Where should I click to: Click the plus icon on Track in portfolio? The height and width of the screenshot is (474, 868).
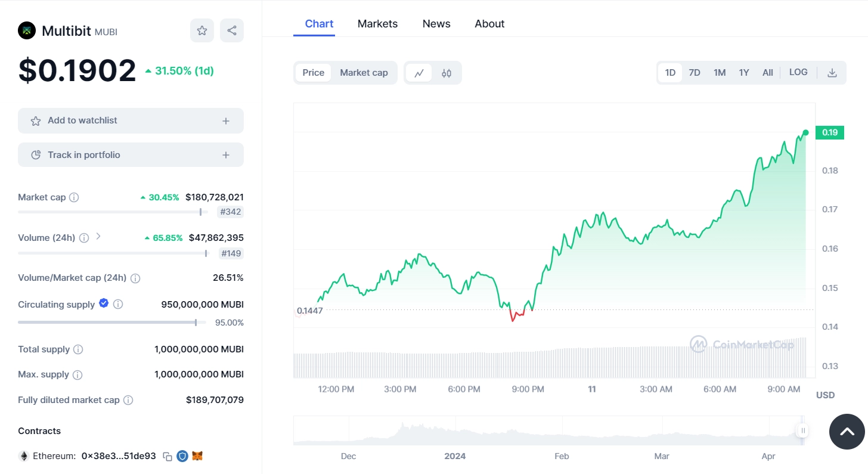tap(226, 156)
